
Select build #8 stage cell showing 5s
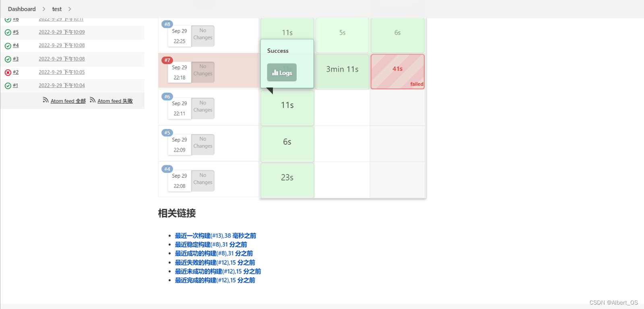[342, 35]
